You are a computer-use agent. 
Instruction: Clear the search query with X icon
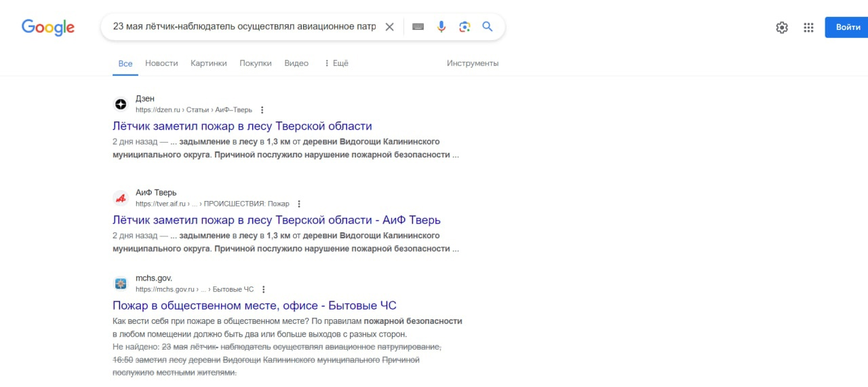389,27
